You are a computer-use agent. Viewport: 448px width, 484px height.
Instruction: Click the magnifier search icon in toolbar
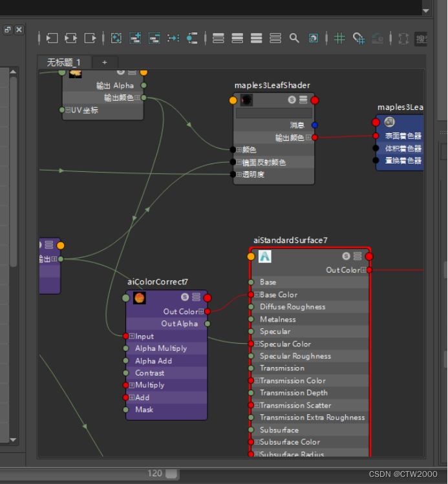point(294,38)
